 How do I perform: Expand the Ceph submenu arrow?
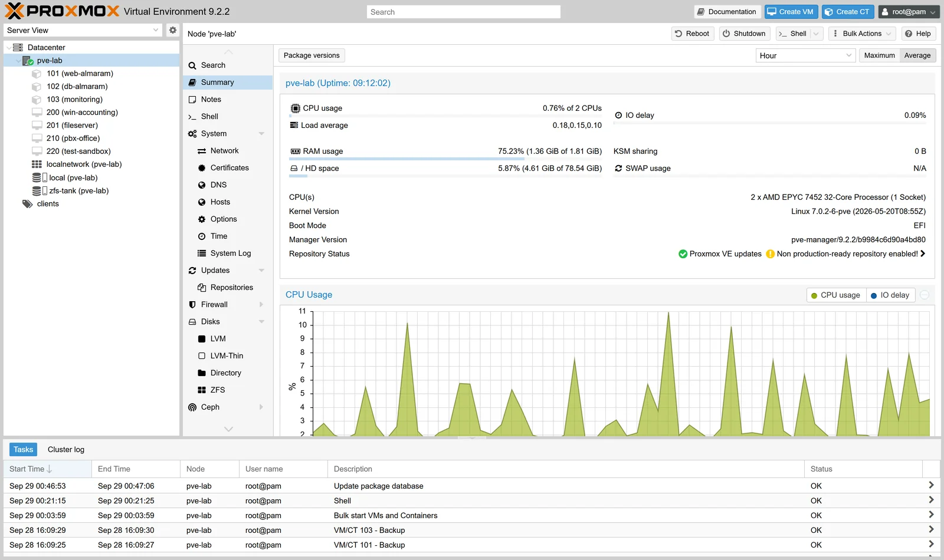tap(261, 407)
